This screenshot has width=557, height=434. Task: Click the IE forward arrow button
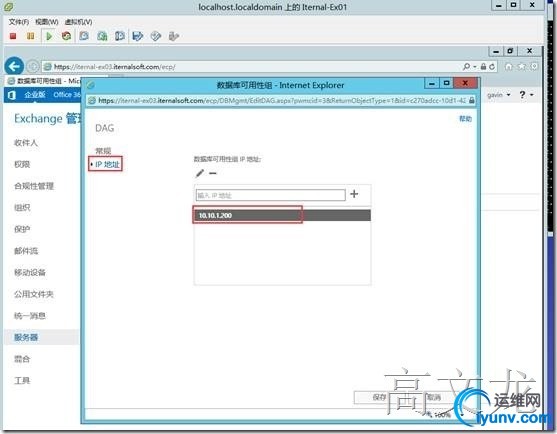click(x=33, y=66)
